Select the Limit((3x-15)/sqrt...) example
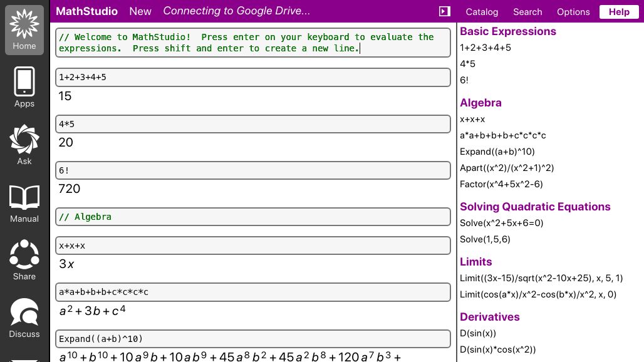The width and height of the screenshot is (644, 362). point(541,278)
